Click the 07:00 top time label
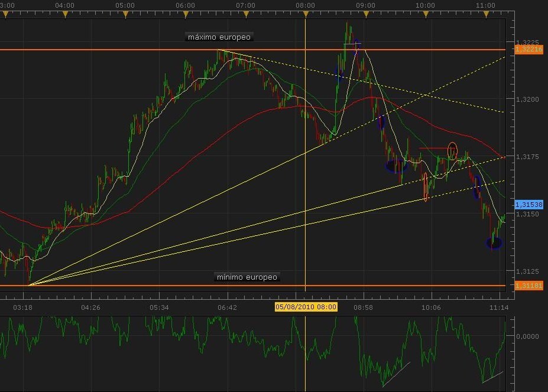 [x=245, y=5]
